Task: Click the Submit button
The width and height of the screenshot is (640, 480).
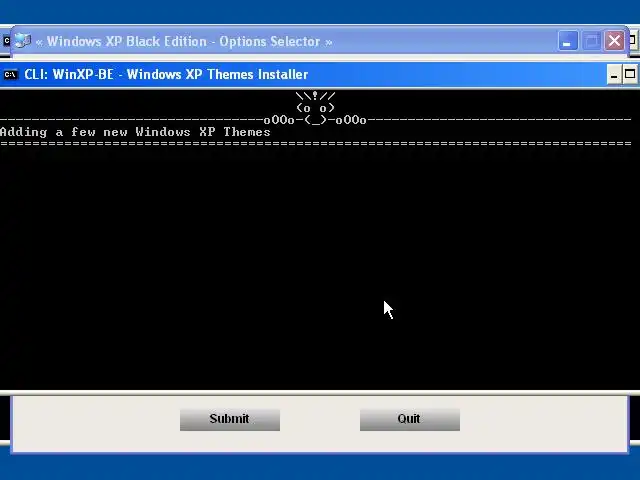Action: pos(230,419)
